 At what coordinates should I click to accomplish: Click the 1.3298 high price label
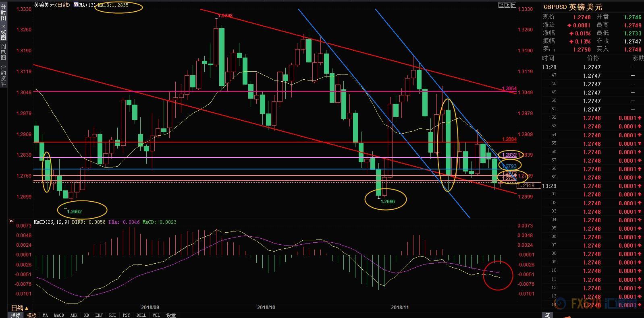(225, 16)
